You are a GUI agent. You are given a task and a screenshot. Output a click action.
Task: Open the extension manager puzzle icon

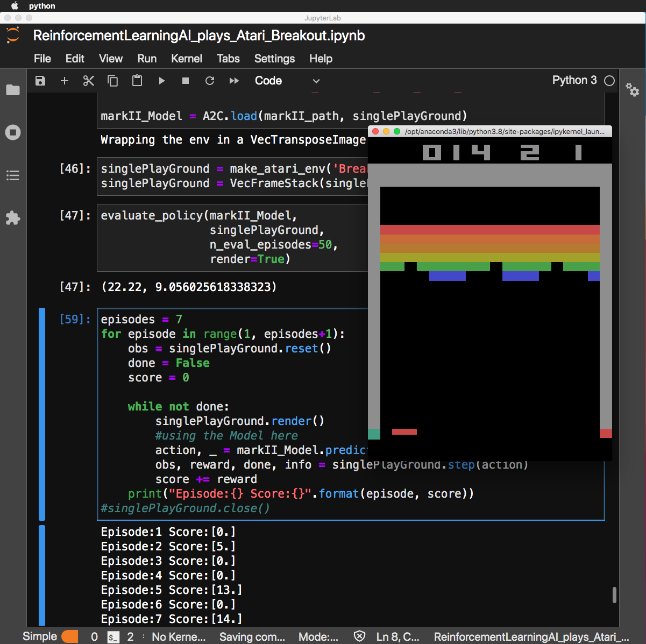click(13, 218)
